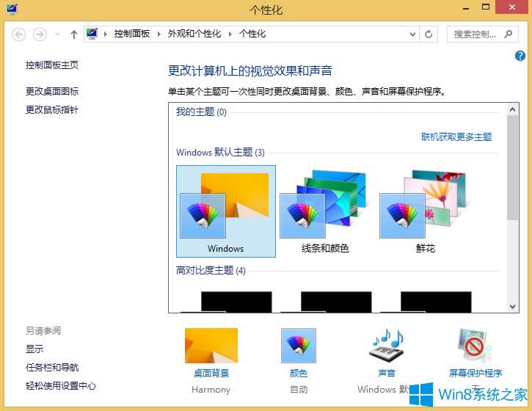Click the 我的主题 (0) group header
This screenshot has height=411, width=532.
pyautogui.click(x=201, y=112)
